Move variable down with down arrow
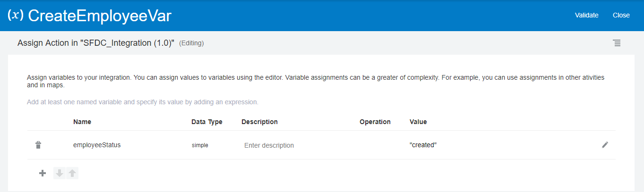Image resolution: width=644 pixels, height=192 pixels. [60, 173]
